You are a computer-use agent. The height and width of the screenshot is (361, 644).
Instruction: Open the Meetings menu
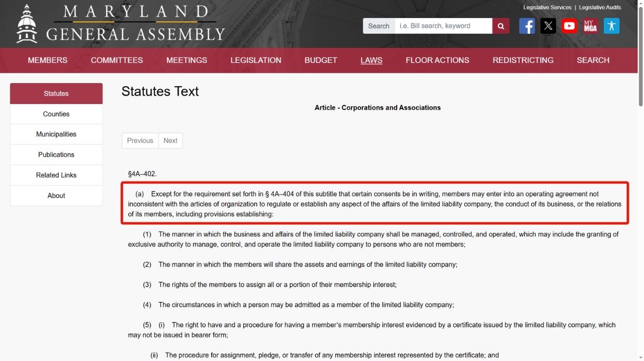[187, 60]
